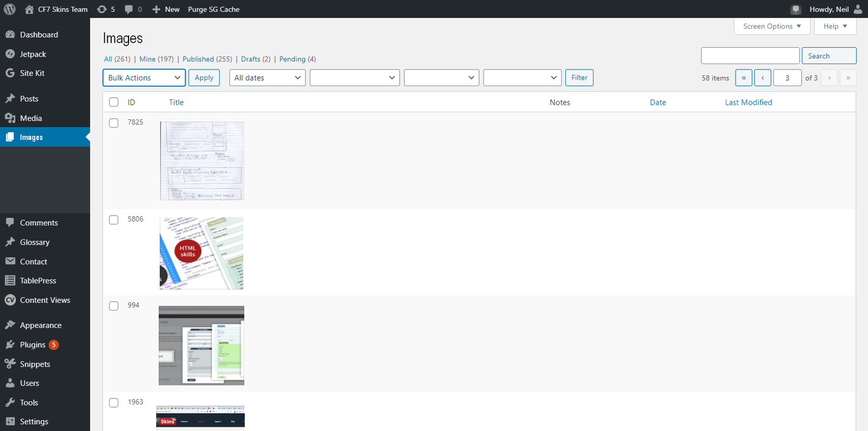The image size is (868, 431).
Task: Show Published (255) images
Action: coord(207,59)
